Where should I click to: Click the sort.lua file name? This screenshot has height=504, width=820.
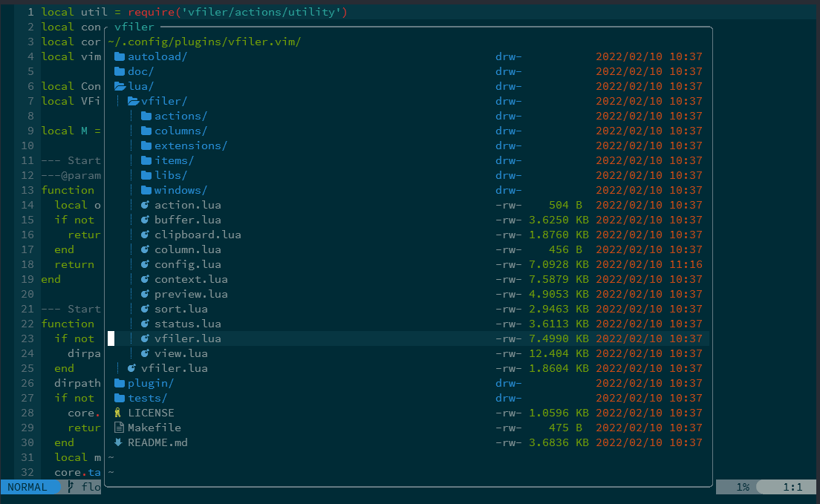[x=181, y=309]
